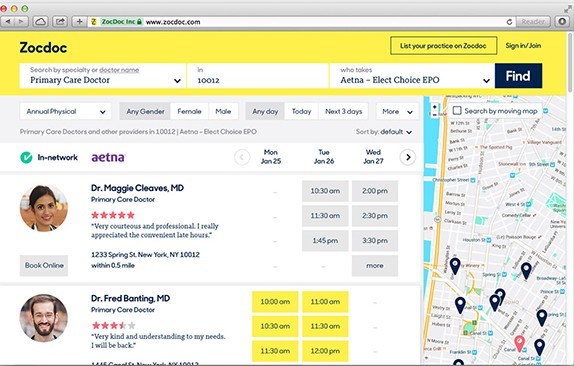Select the Male gender filter
This screenshot has width=574, height=366.
223,111
